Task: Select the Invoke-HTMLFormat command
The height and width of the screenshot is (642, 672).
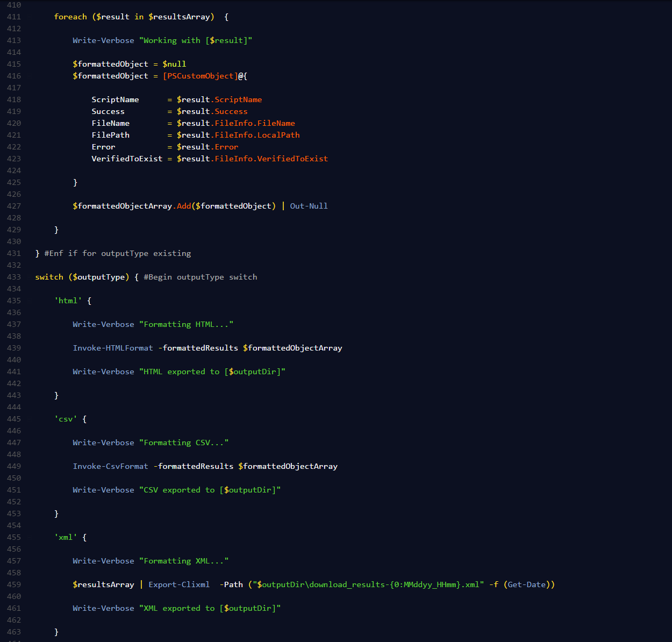Action: point(112,348)
